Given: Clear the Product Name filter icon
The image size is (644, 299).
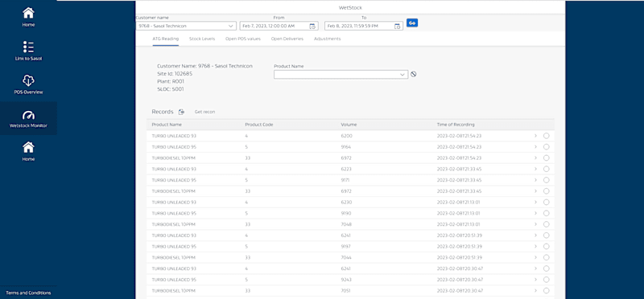Looking at the screenshot, I should (x=414, y=74).
